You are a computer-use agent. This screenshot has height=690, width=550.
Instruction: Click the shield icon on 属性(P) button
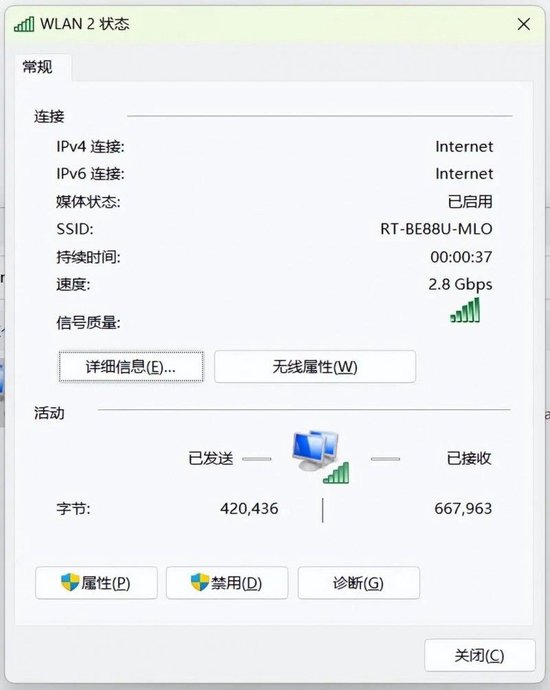pos(70,582)
